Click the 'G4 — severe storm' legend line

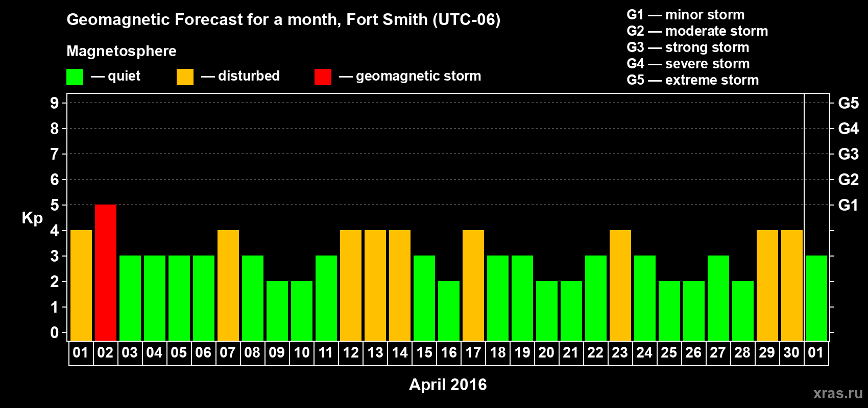(x=688, y=64)
